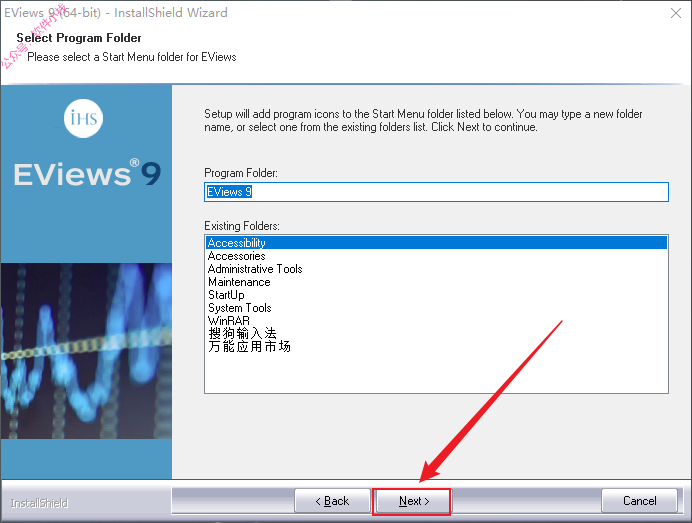Select Accessibility in Existing Folders list
This screenshot has width=692, height=523.
pyautogui.click(x=436, y=243)
